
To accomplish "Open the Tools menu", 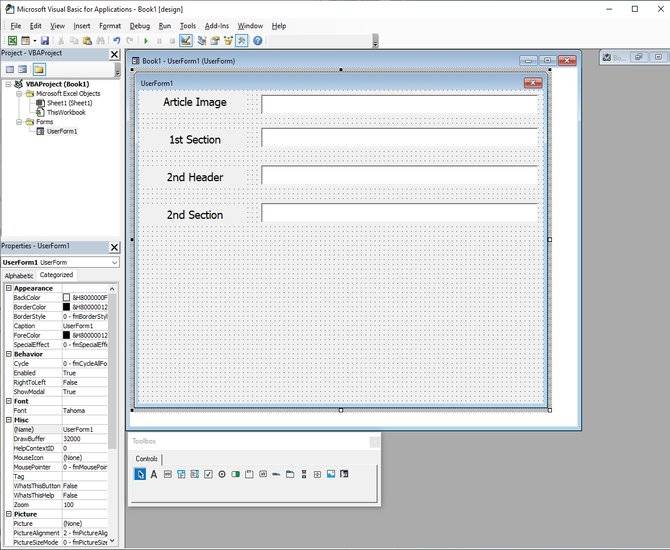I will (188, 26).
